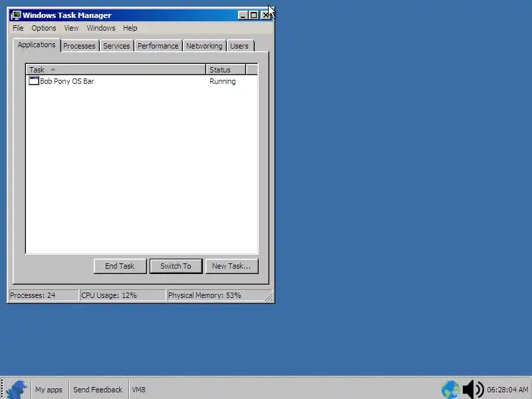Open the Options menu
The image size is (532, 399).
point(44,28)
